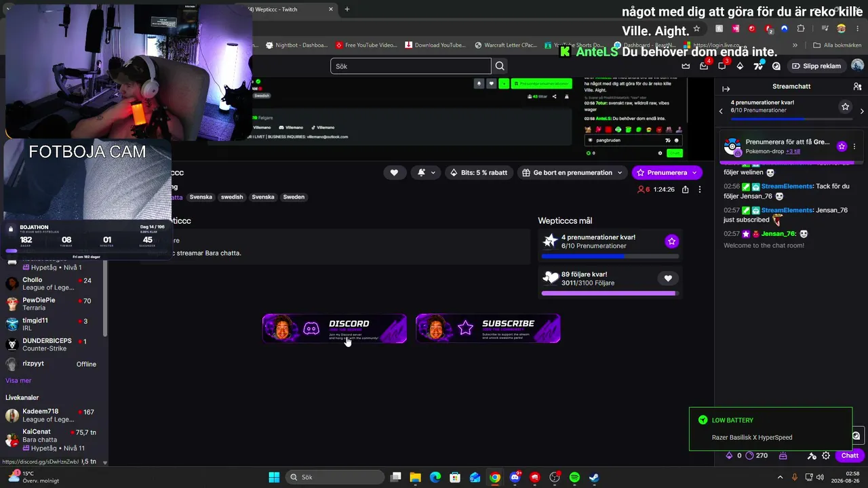Viewport: 868px width, 488px height.
Task: Open the Windows Start menu
Action: point(274,477)
